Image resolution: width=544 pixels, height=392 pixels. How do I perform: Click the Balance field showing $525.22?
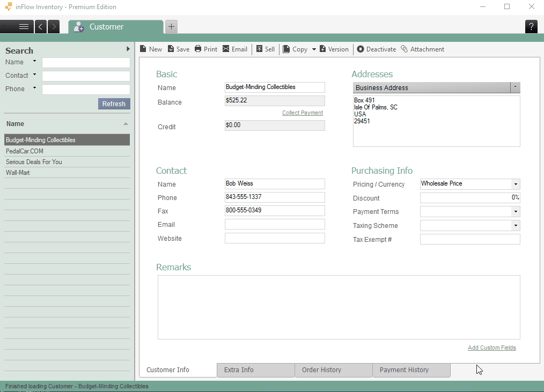point(275,101)
